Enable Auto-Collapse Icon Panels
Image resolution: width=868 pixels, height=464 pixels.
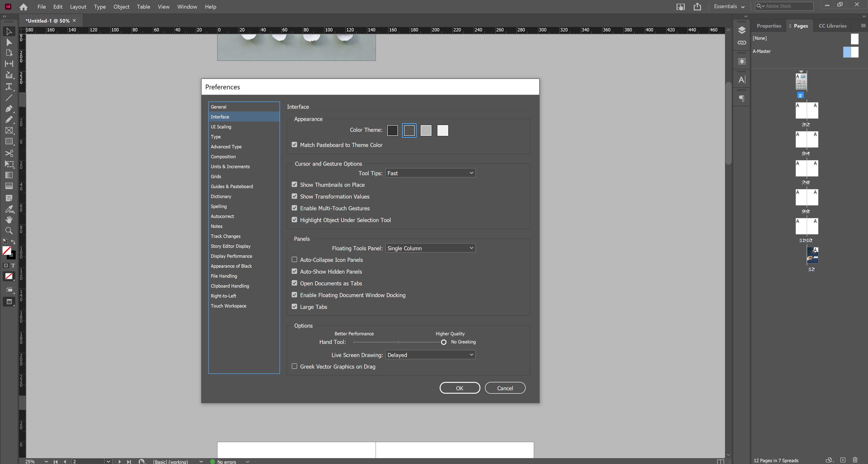click(294, 259)
